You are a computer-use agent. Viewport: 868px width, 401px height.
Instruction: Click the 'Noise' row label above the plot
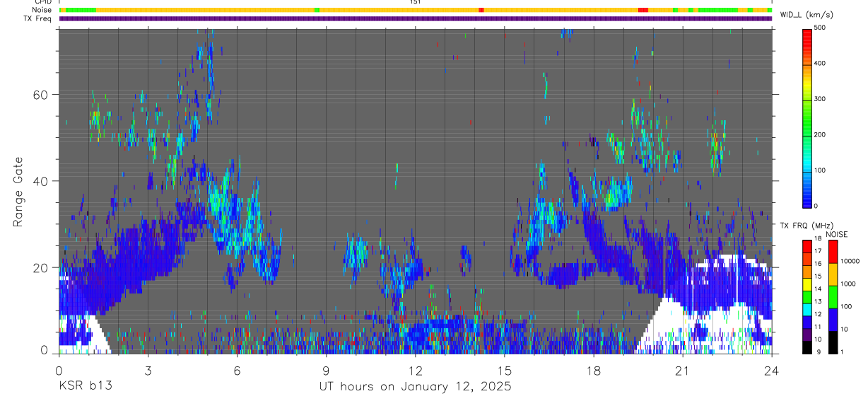pyautogui.click(x=42, y=10)
